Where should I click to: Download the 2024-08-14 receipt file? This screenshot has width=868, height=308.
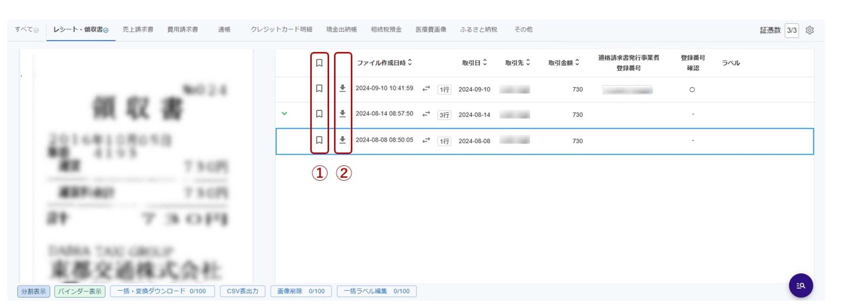(x=342, y=114)
